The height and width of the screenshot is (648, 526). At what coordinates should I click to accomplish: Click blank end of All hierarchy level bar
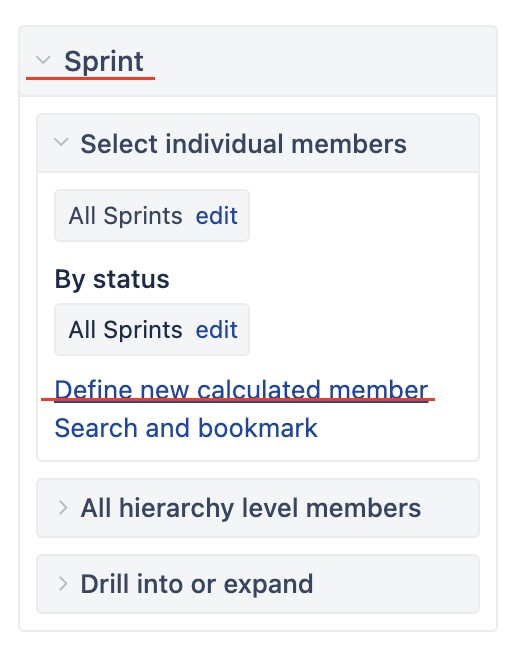tap(450, 508)
